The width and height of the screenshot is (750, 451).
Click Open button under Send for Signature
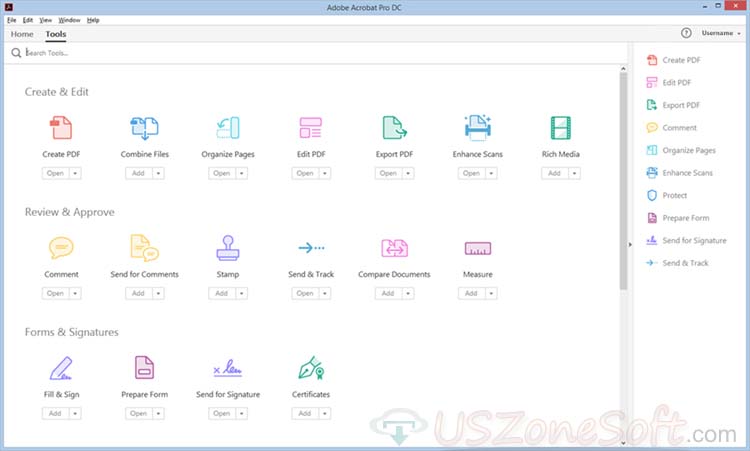click(222, 413)
